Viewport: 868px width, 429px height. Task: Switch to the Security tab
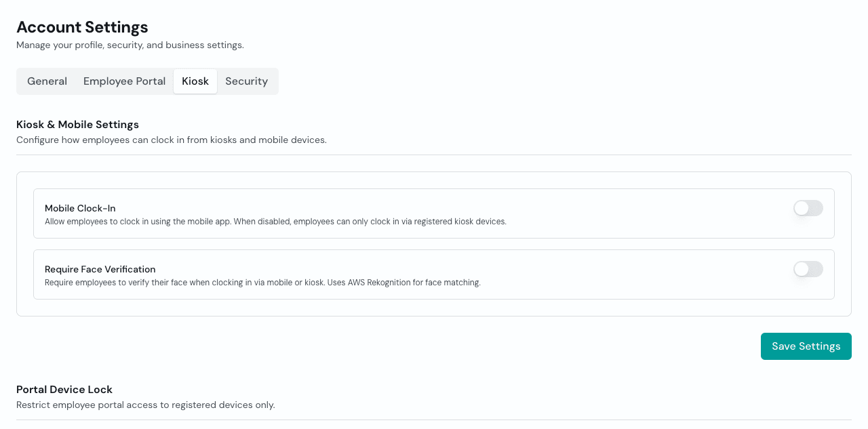(x=246, y=81)
